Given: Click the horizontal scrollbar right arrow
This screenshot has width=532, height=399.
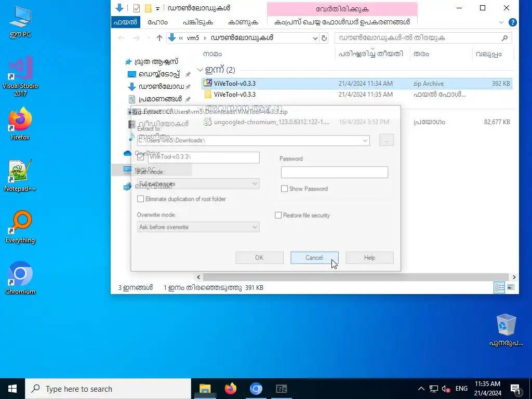Looking at the screenshot, I should tap(514, 277).
